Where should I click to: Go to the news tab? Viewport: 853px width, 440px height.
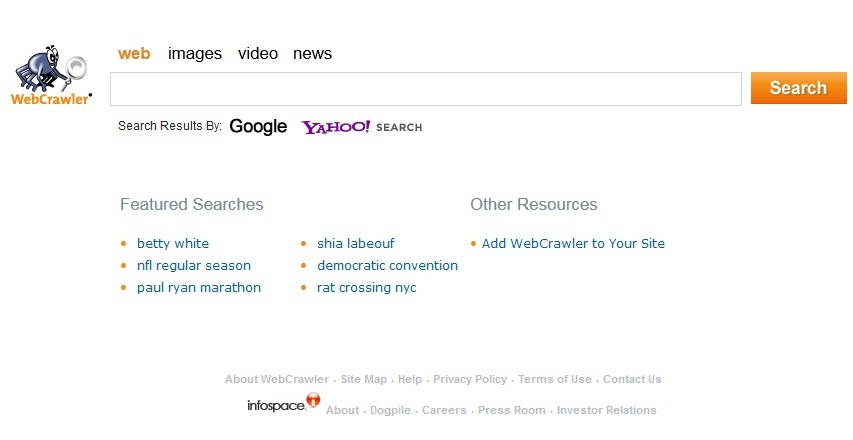pos(312,54)
